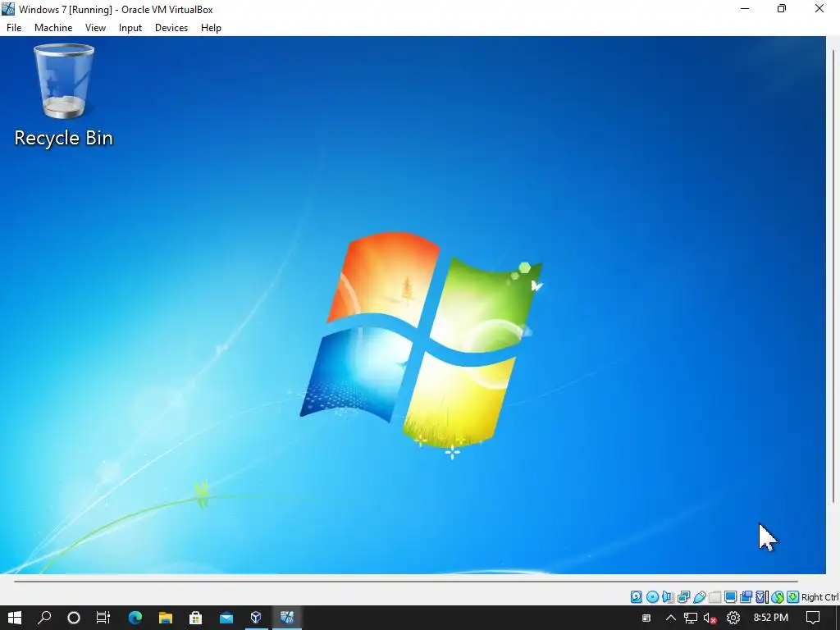The image size is (840, 630).
Task: Open Cortana from the taskbar
Action: point(74,618)
